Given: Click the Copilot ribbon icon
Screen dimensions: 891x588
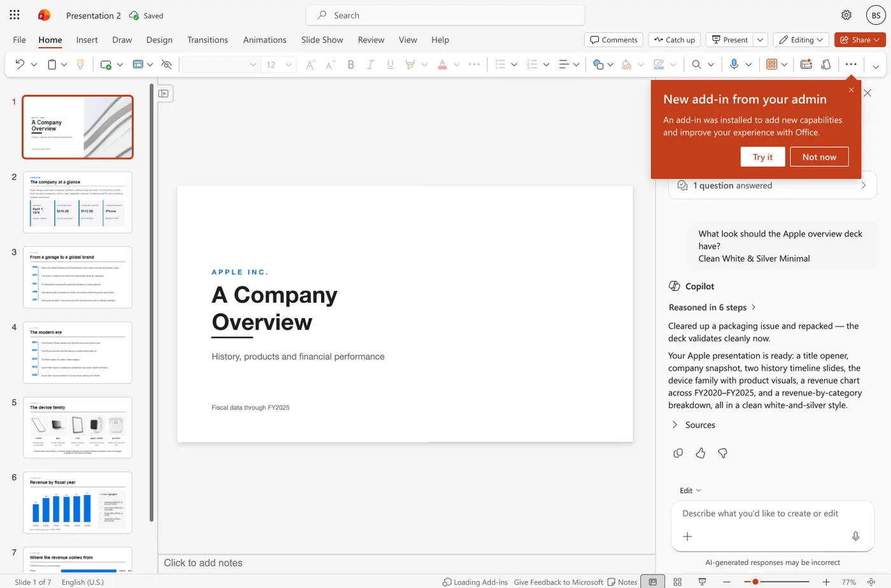Looking at the screenshot, I should tap(826, 64).
